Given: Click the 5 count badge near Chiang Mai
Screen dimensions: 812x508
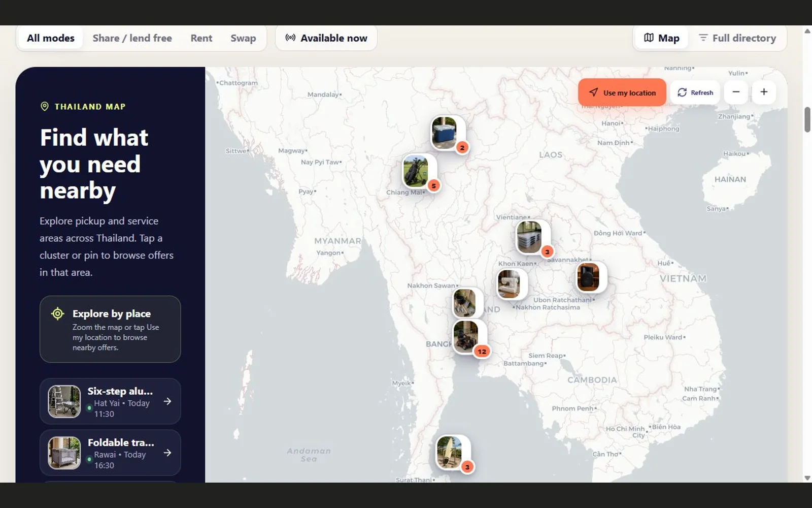Looking at the screenshot, I should (433, 186).
